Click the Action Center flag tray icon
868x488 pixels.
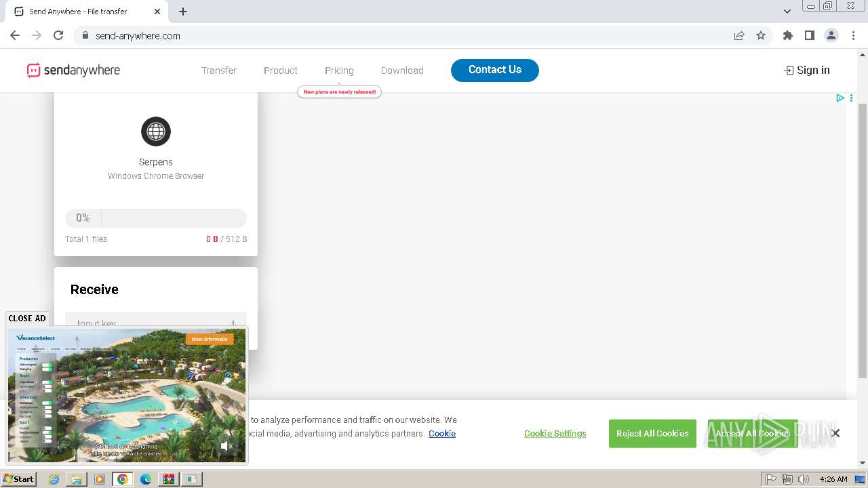tap(771, 479)
